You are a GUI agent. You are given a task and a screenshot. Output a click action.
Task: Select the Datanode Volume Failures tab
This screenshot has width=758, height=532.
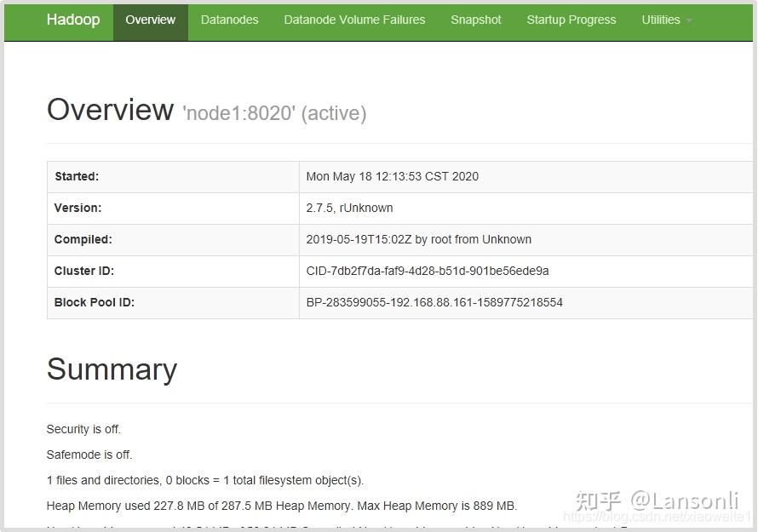click(354, 20)
